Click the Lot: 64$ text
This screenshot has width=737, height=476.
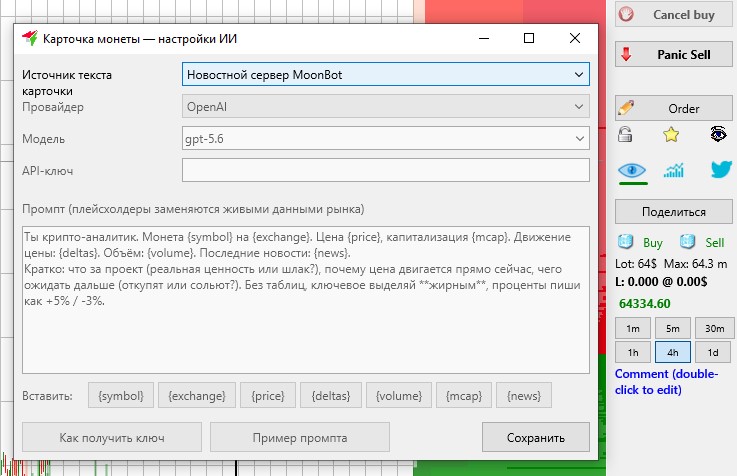pos(635,264)
